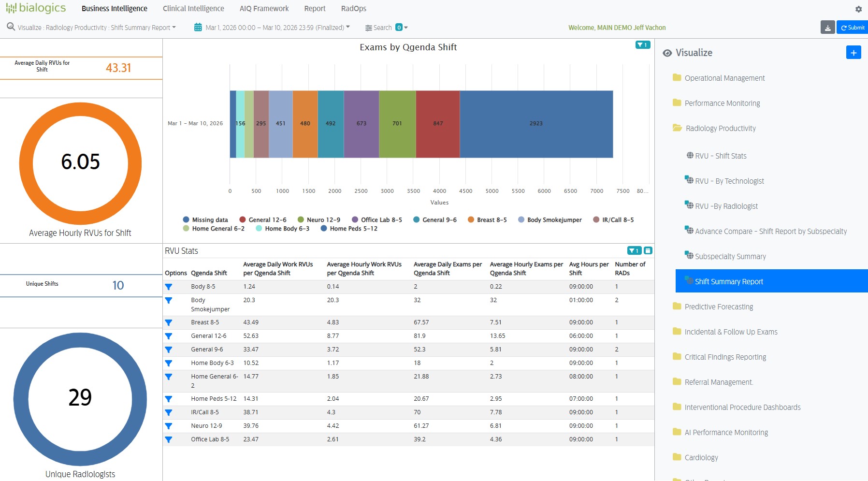Toggle the Missing data legend series

coord(205,220)
